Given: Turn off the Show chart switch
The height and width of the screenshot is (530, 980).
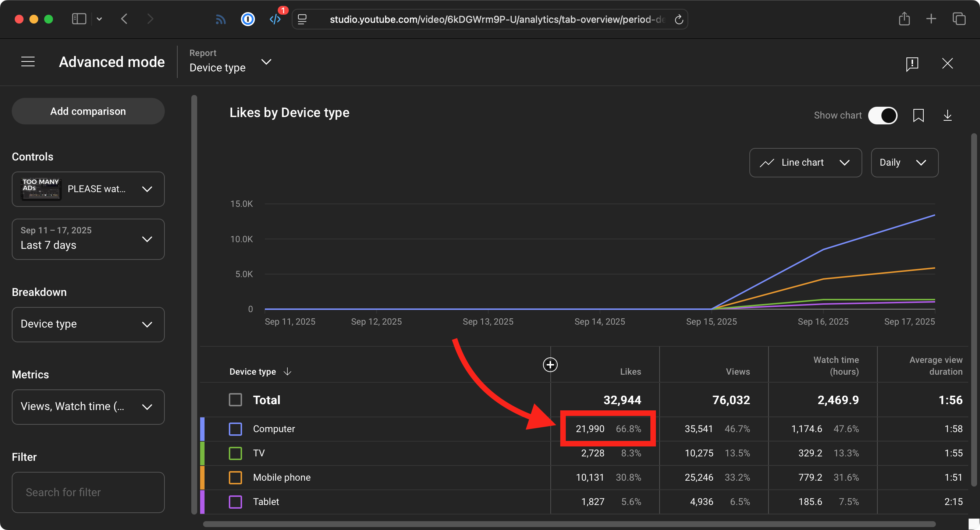Looking at the screenshot, I should click(x=883, y=115).
